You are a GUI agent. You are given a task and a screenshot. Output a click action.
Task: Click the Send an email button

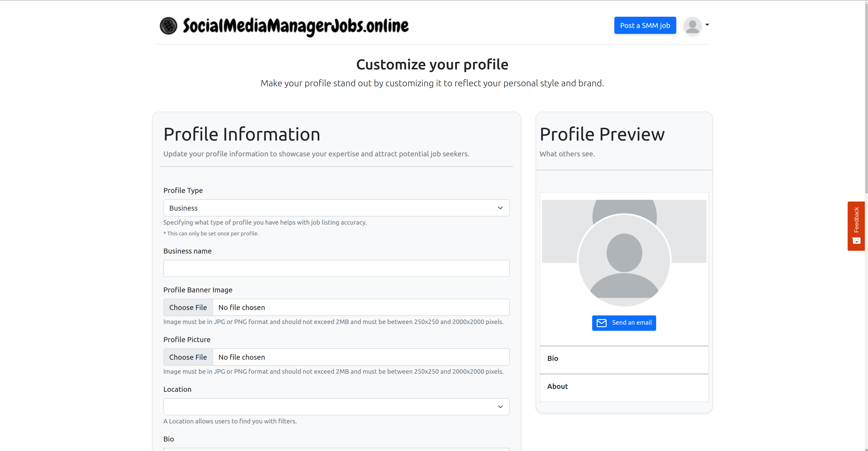point(624,323)
